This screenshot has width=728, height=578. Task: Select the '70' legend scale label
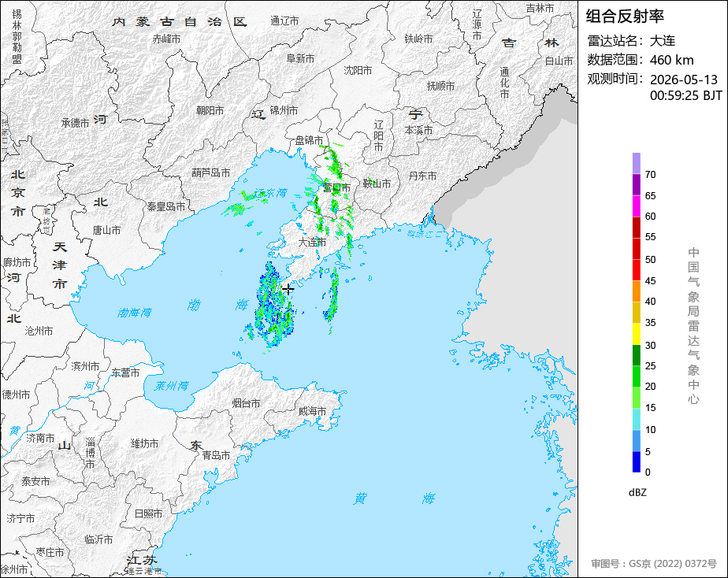point(651,174)
